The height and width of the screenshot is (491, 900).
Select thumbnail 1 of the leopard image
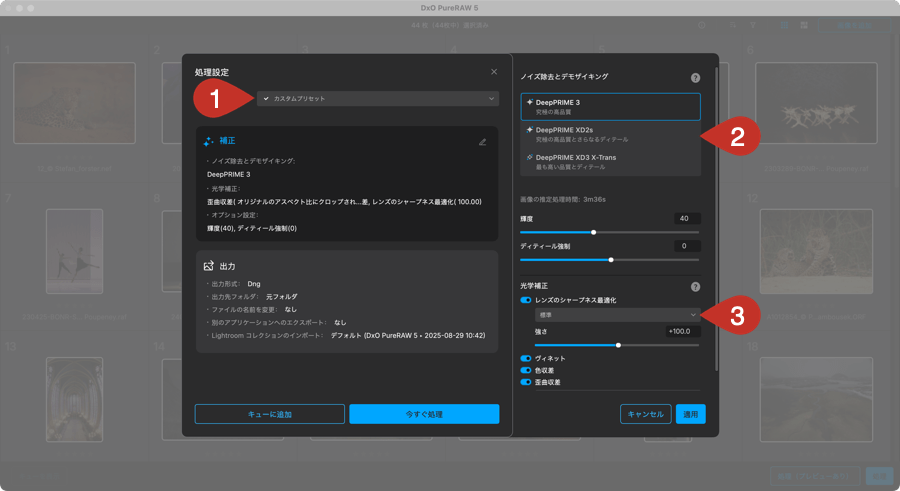click(75, 103)
